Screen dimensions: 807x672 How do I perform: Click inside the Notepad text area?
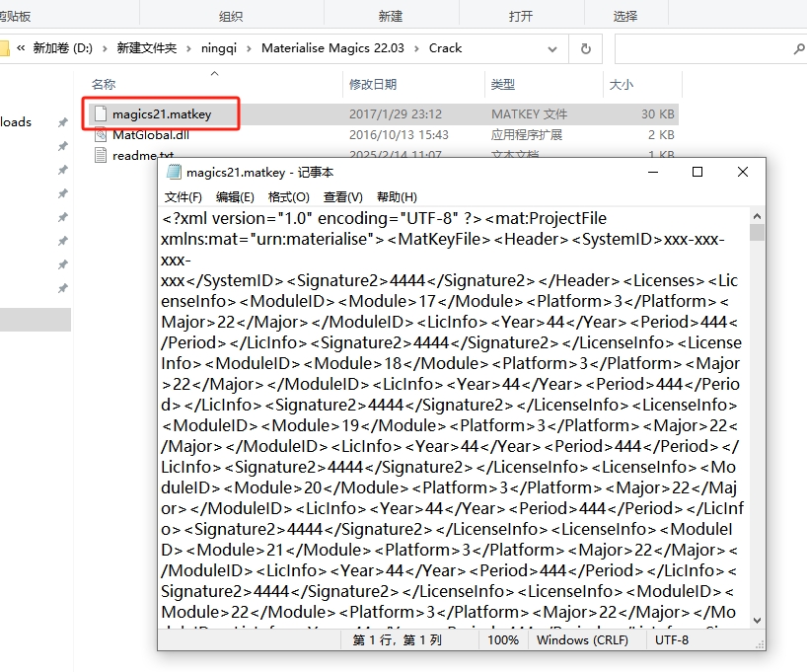[x=453, y=417]
